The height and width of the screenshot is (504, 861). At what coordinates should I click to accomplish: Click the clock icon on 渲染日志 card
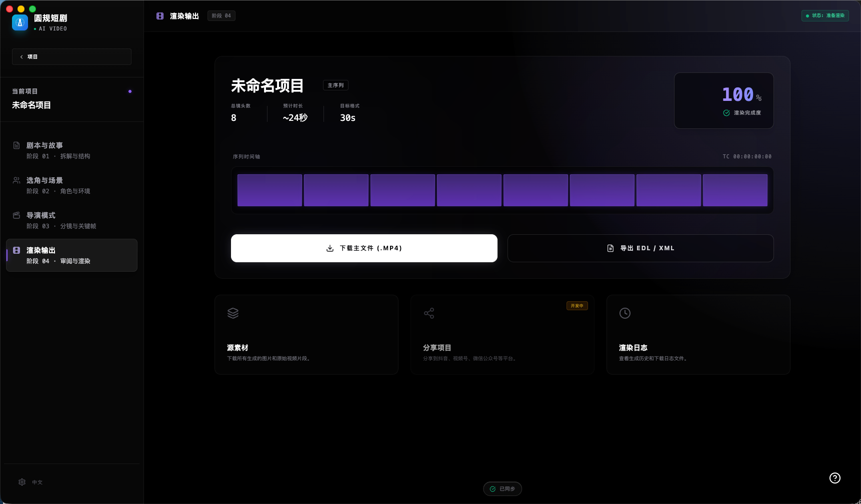[x=625, y=313]
